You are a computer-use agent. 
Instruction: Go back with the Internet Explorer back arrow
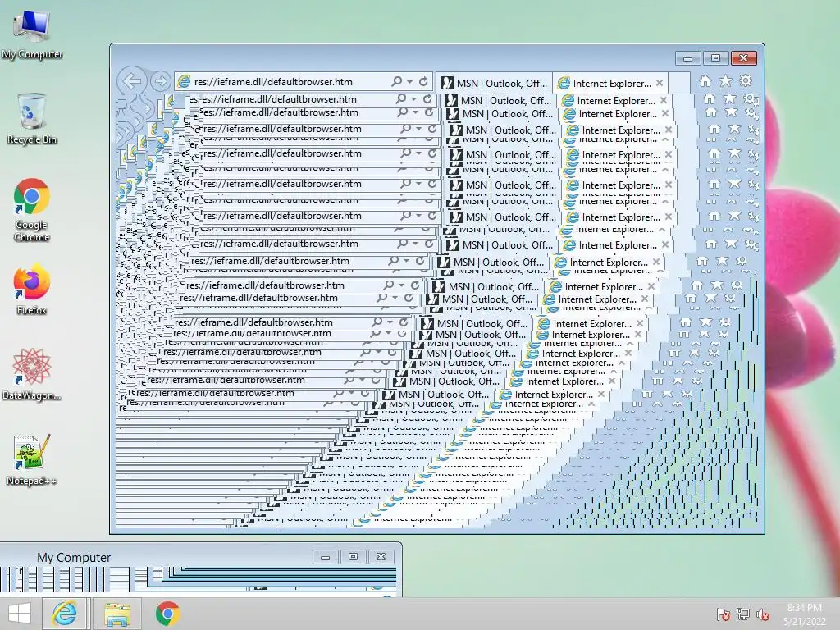[132, 81]
